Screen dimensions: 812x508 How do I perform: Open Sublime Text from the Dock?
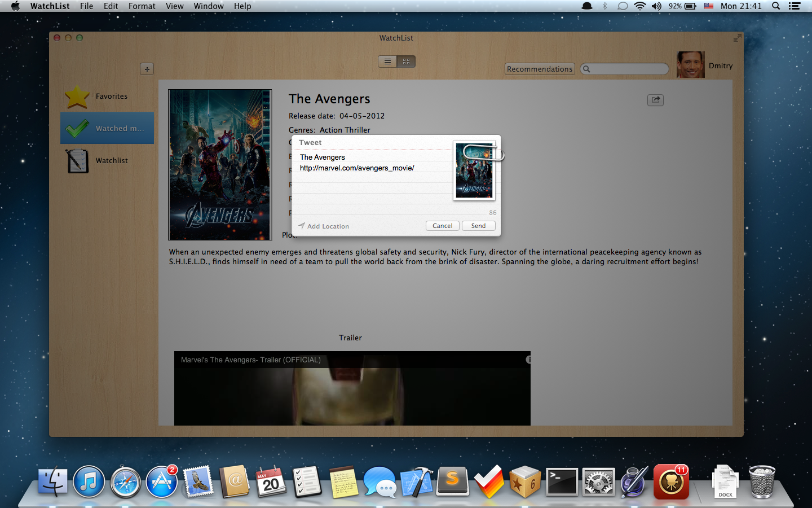pyautogui.click(x=453, y=481)
